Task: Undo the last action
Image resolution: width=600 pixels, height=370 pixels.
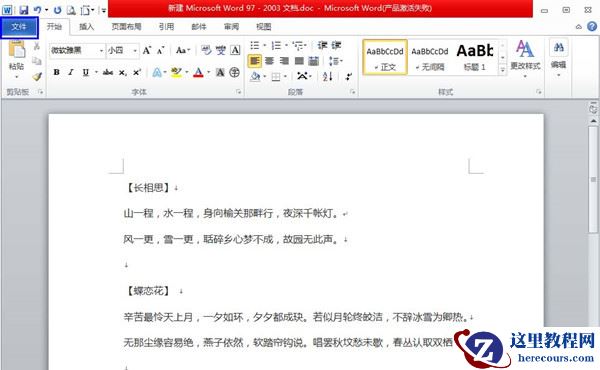Action: pos(37,10)
